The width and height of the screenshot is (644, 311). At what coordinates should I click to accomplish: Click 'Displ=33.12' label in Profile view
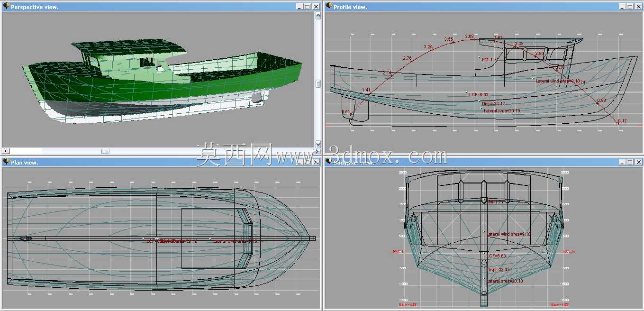tap(493, 103)
